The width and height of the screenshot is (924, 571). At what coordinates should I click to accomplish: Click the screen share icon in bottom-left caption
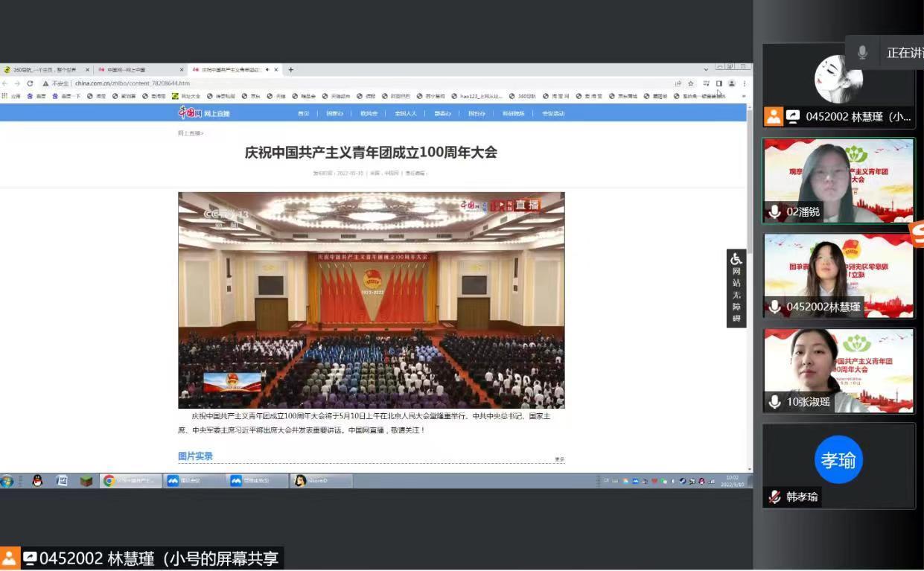(30, 558)
